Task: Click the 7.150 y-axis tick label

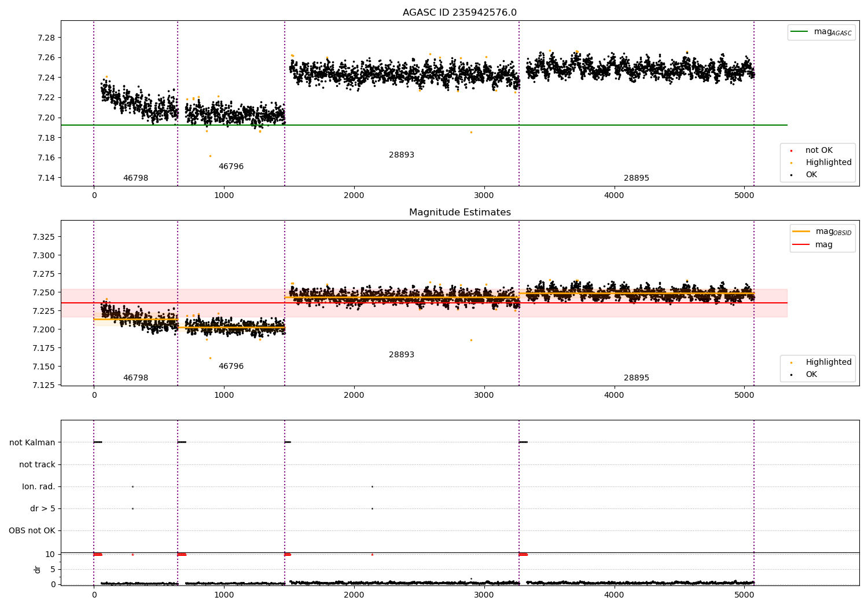Action: coord(44,367)
